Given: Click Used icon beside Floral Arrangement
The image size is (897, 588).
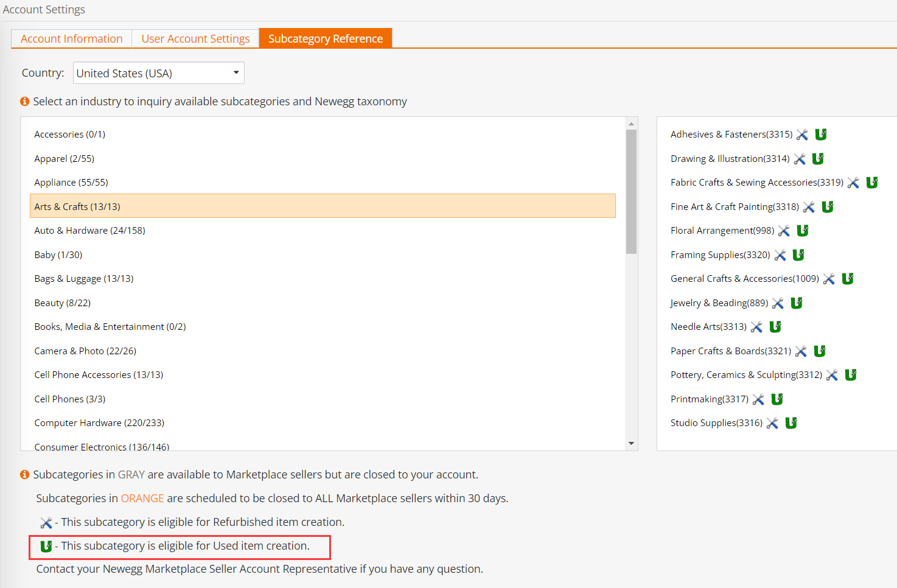Looking at the screenshot, I should [803, 231].
